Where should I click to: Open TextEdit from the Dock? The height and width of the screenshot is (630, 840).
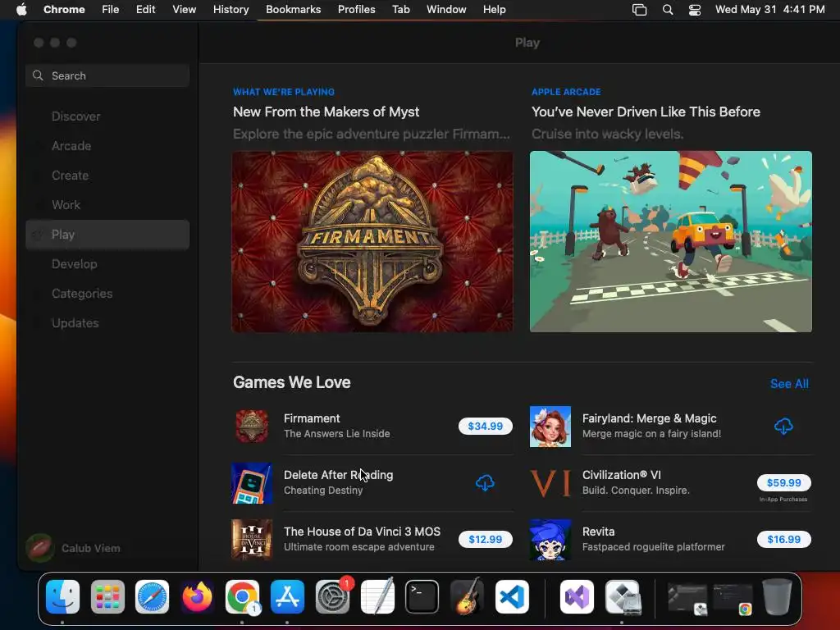coord(377,597)
